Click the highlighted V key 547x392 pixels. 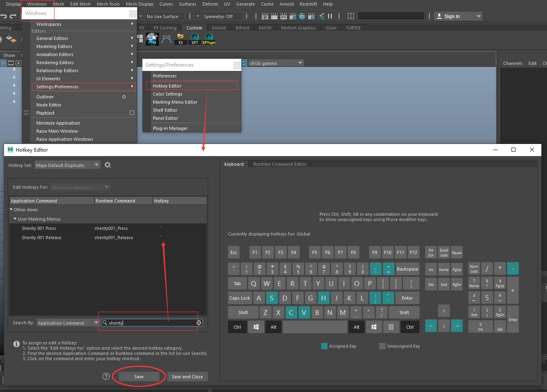tap(304, 313)
